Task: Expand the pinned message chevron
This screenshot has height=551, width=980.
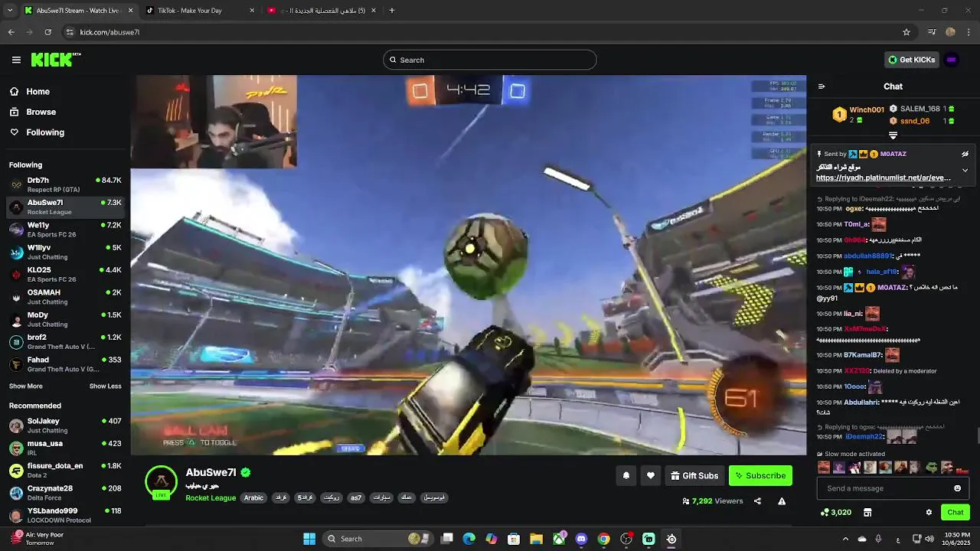Action: [965, 170]
